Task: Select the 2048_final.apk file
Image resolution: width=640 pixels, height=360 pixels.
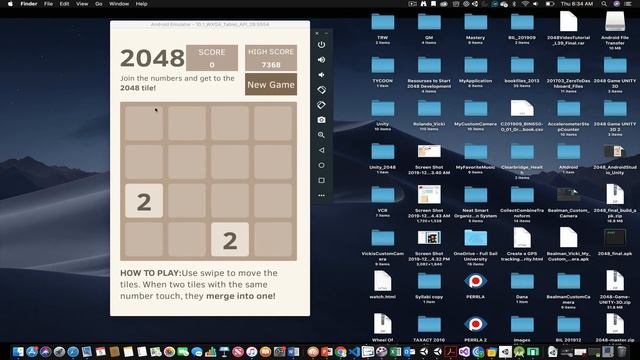Action: click(x=615, y=238)
